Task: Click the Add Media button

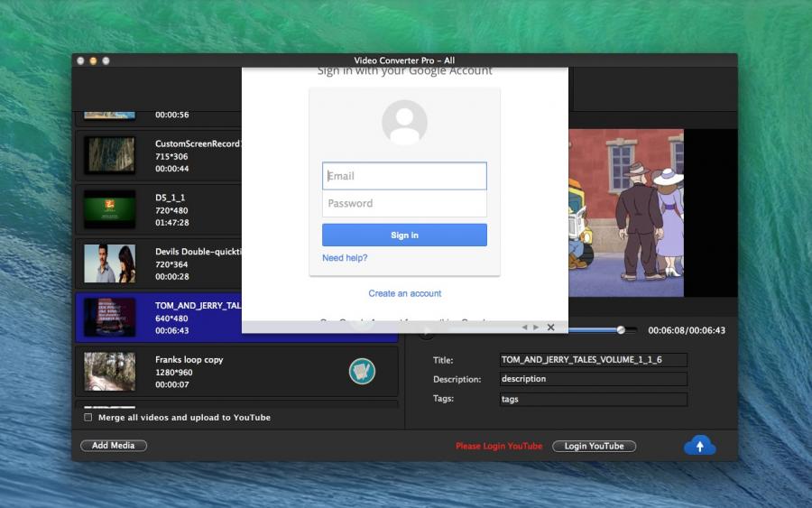Action: [x=114, y=446]
